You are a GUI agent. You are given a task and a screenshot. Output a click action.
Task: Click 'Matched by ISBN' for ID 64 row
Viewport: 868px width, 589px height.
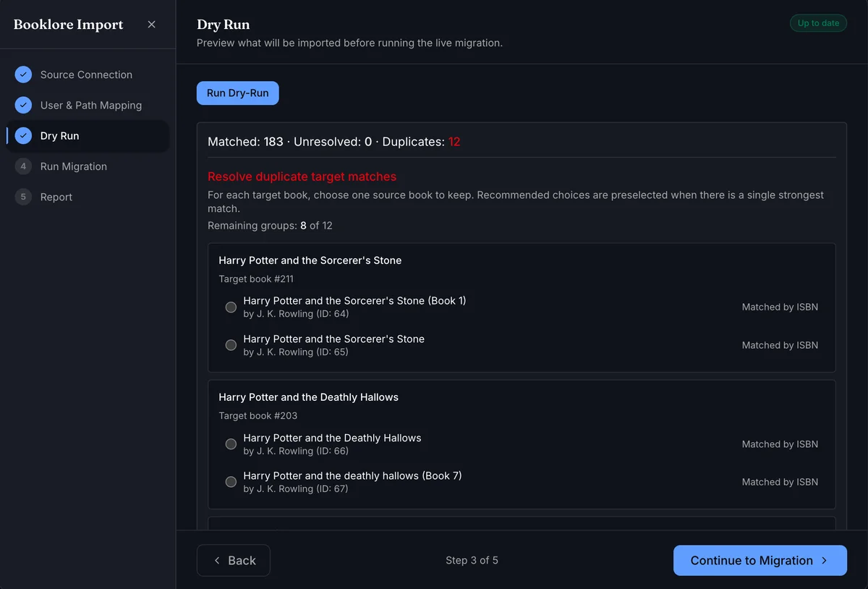(780, 307)
